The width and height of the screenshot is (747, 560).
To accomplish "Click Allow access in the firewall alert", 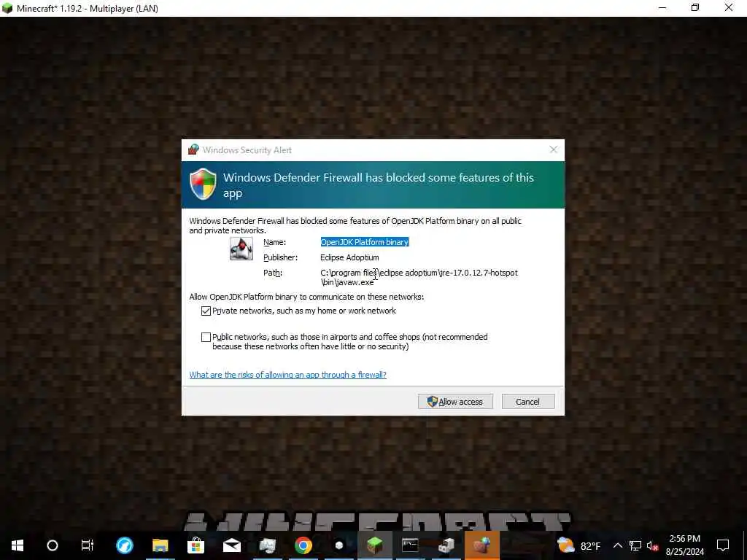I will 455,402.
